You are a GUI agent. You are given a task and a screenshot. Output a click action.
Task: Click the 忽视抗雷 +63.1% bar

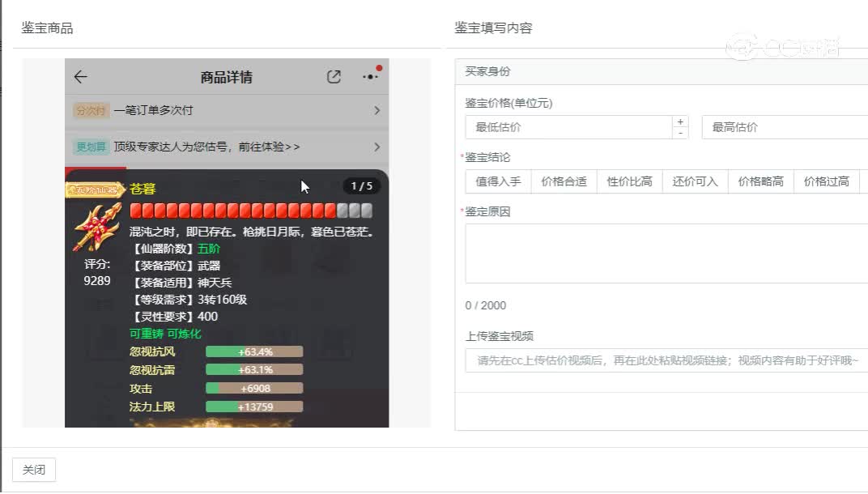pyautogui.click(x=254, y=370)
